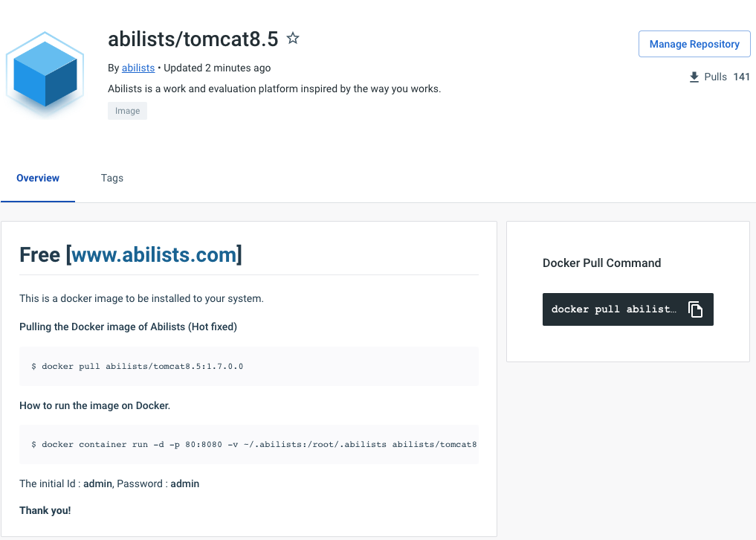Switch to the Tags tab
The height and width of the screenshot is (540, 756).
pyautogui.click(x=112, y=178)
